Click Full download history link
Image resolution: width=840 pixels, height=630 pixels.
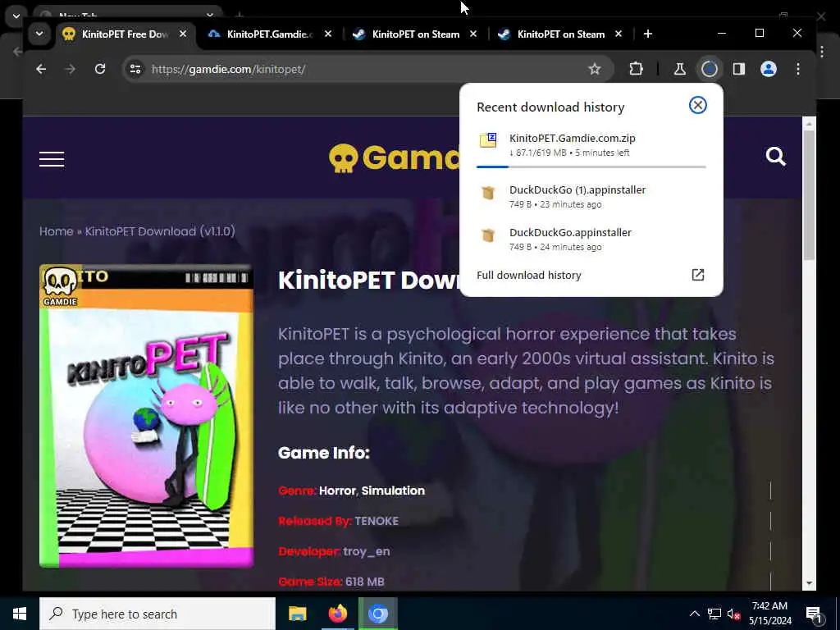tap(529, 275)
